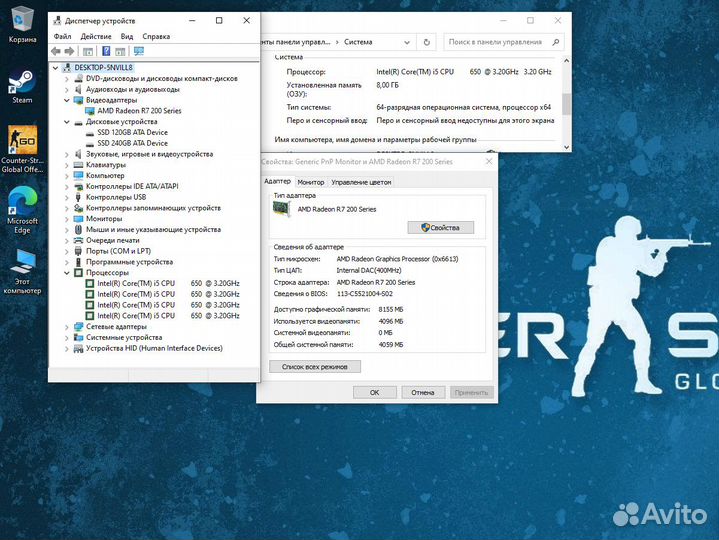The height and width of the screenshot is (540, 719).
Task: Click 'Список всех режимов' button
Action: pos(315,367)
